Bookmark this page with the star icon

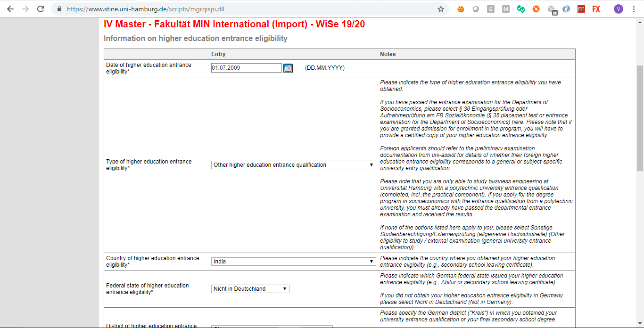pyautogui.click(x=441, y=9)
